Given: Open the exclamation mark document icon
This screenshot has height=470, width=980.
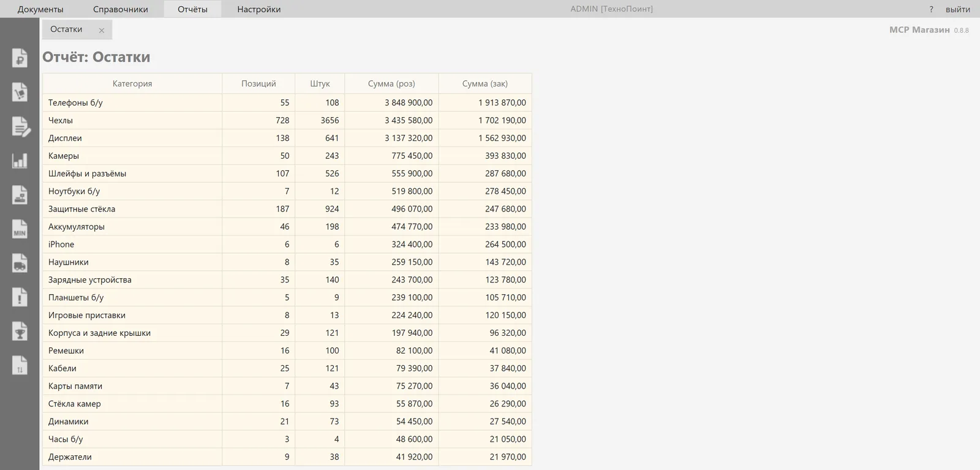Looking at the screenshot, I should (x=20, y=297).
